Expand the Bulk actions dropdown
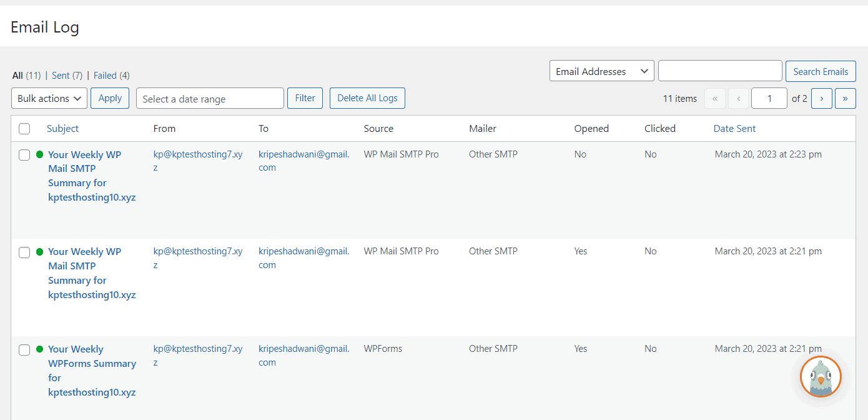This screenshot has height=420, width=868. point(49,98)
